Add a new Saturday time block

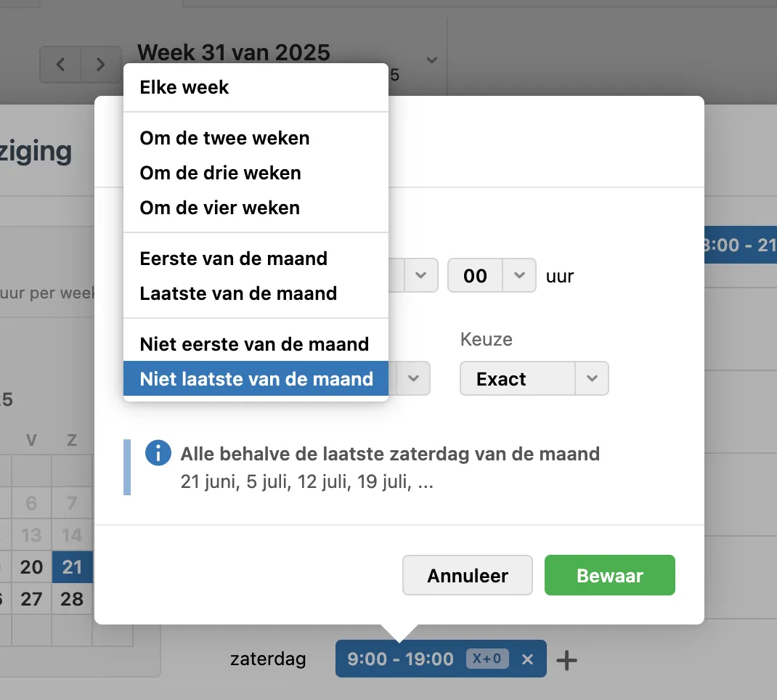pyautogui.click(x=566, y=659)
